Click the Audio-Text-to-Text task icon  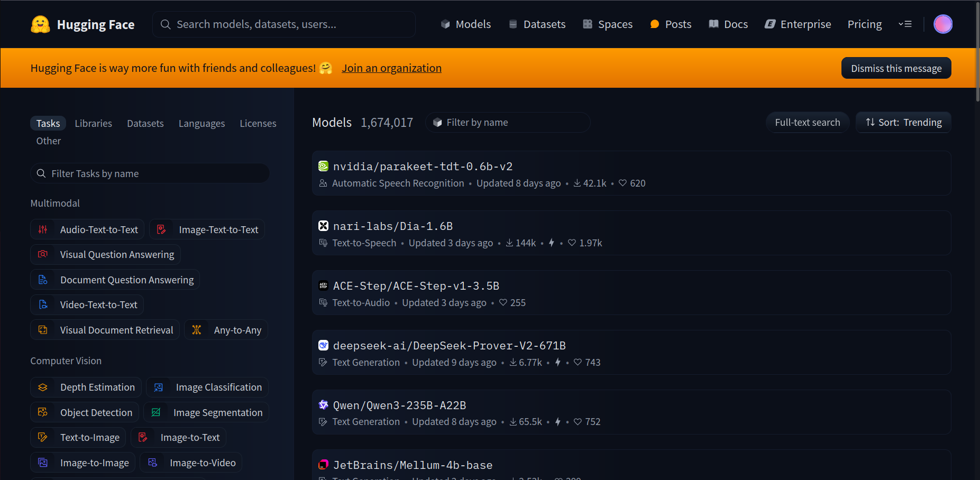point(43,229)
